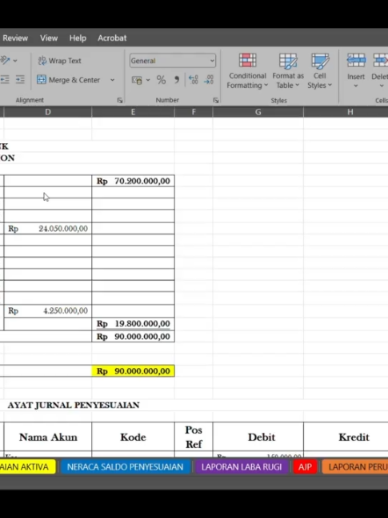Select the yellow highlighted Rp 90.000.000,00 cell
This screenshot has width=388, height=518.
pos(133,371)
